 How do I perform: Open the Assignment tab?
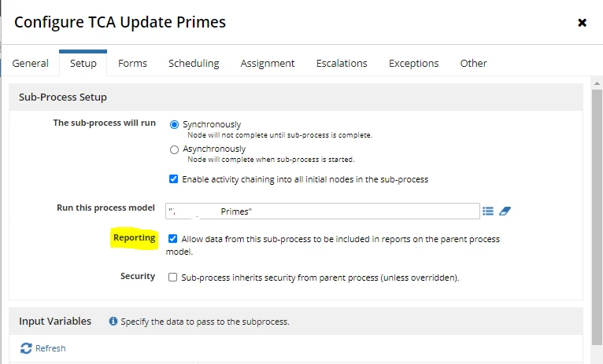268,64
